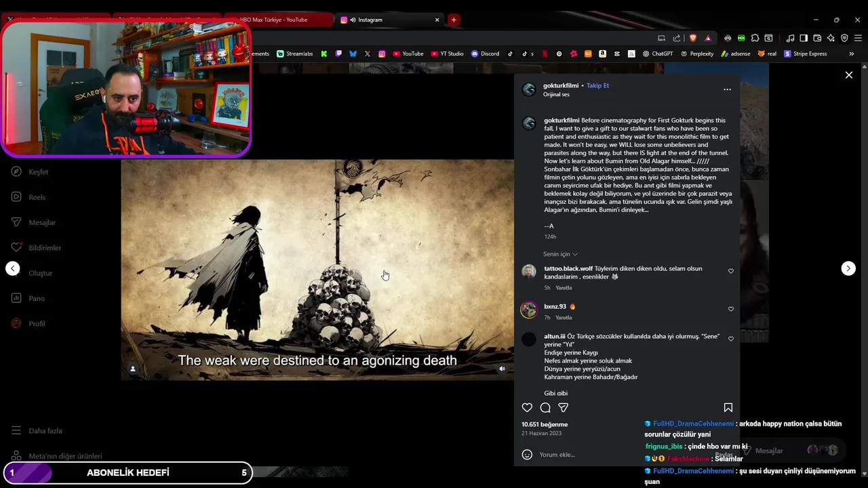Open the comment bubble icon under post
868x488 pixels.
tap(545, 407)
